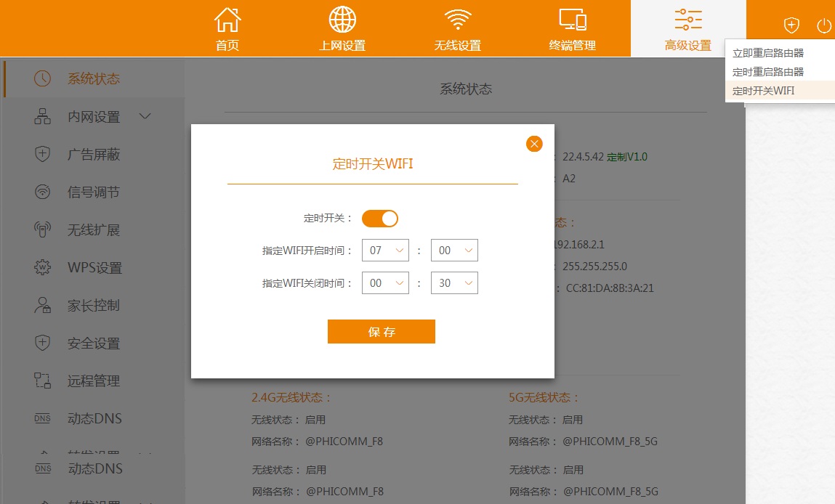
Task: Open 家长控制 in the sidebar
Action: tap(94, 306)
